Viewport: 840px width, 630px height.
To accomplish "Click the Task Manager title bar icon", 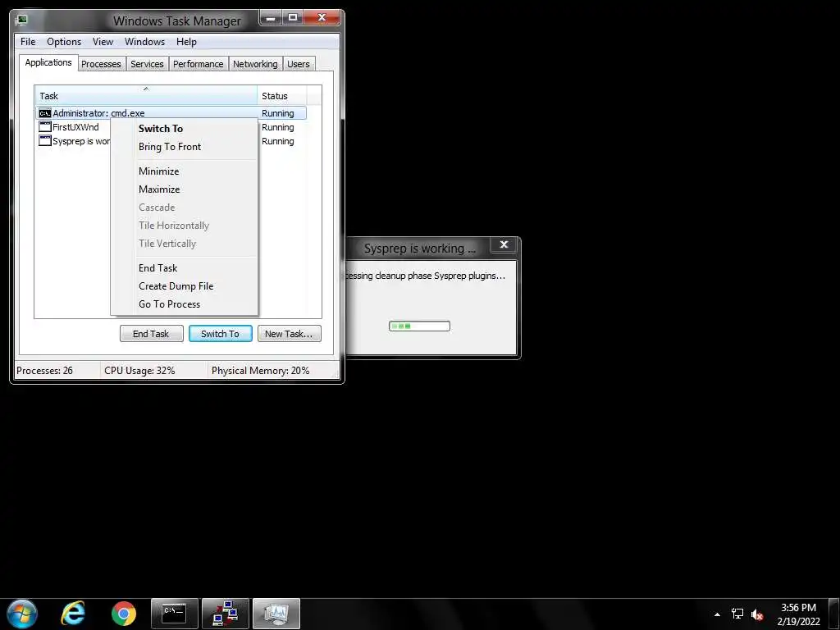I will pyautogui.click(x=21, y=21).
